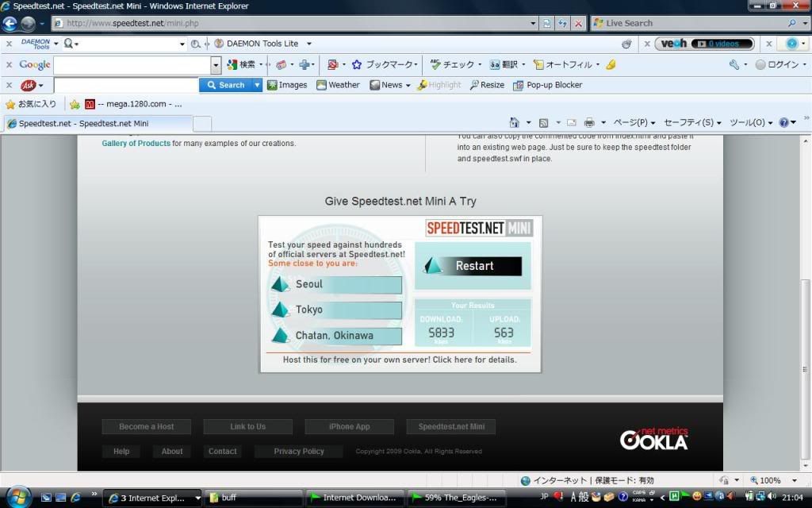This screenshot has width=812, height=508.
Task: Expand the 3 Internet Explorer taskbar group
Action: tap(197, 498)
